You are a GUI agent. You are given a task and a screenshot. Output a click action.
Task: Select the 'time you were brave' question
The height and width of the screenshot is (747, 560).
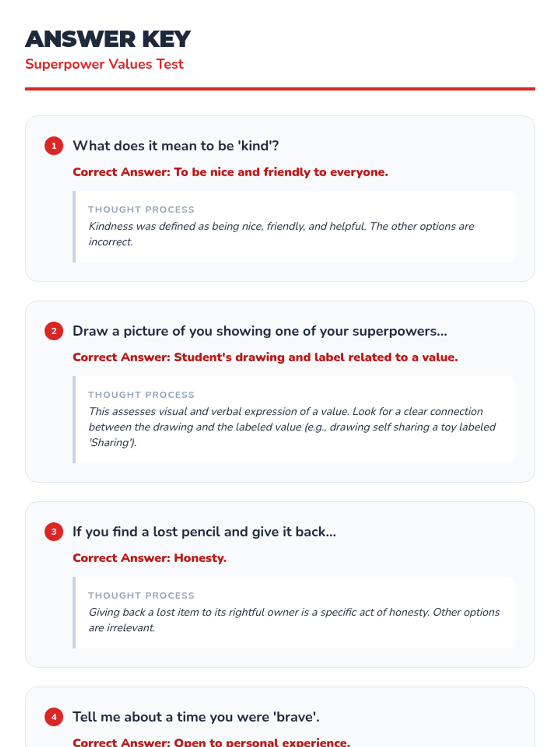196,717
